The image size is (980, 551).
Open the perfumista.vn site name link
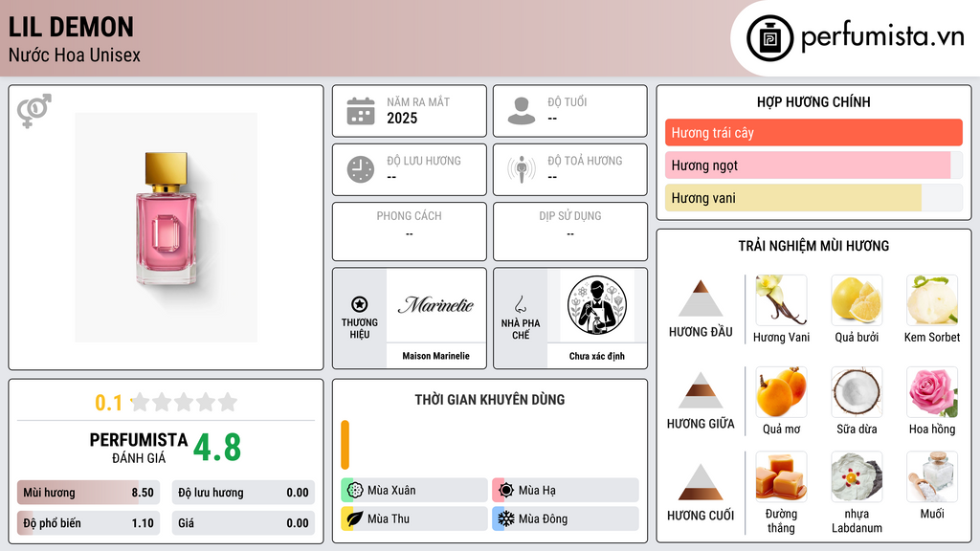click(x=882, y=37)
